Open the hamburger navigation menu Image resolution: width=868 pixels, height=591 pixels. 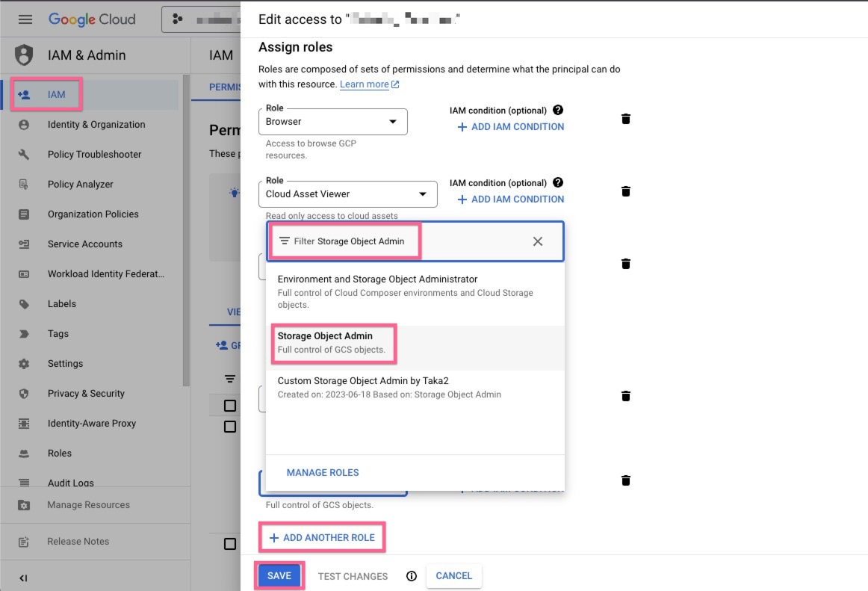click(x=25, y=19)
